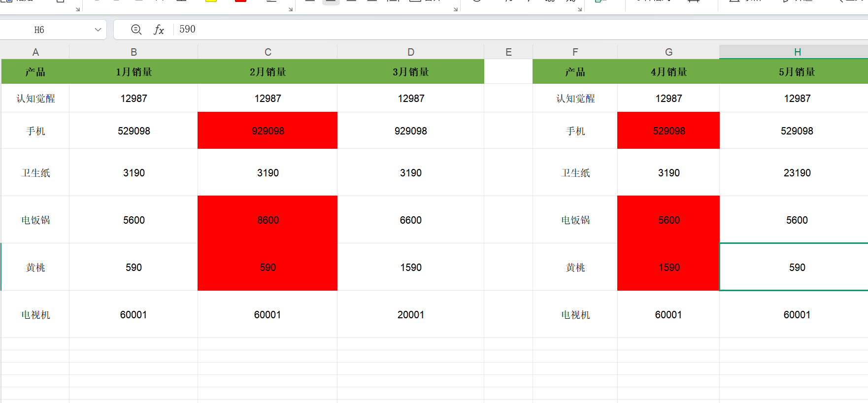Screen dimensions: 868x403
Task: Select column C header
Action: click(267, 52)
